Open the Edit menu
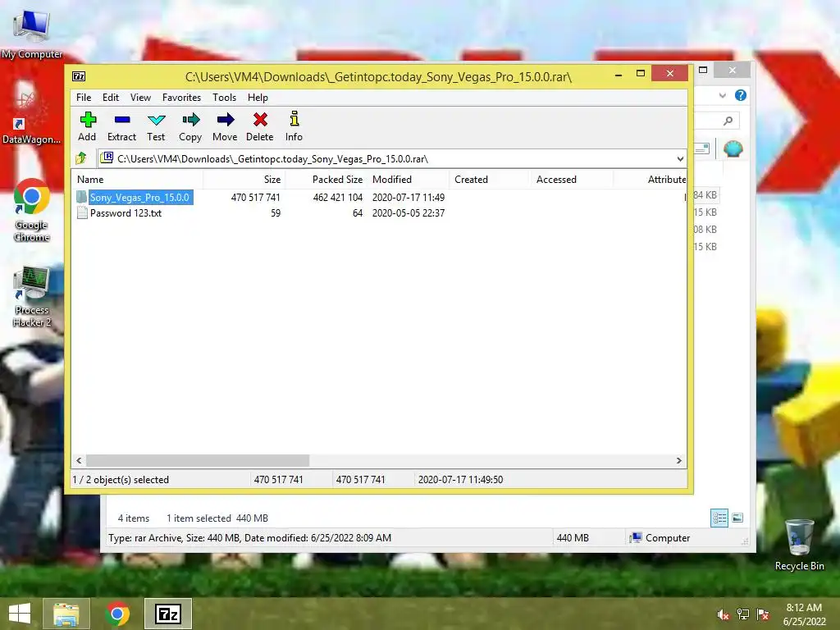Viewport: 840px width, 630px height. pos(111,98)
